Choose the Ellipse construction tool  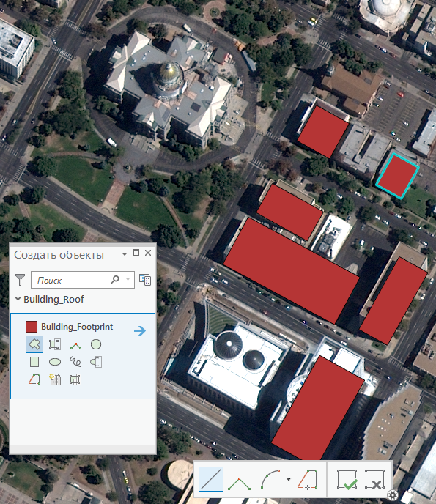(55, 362)
